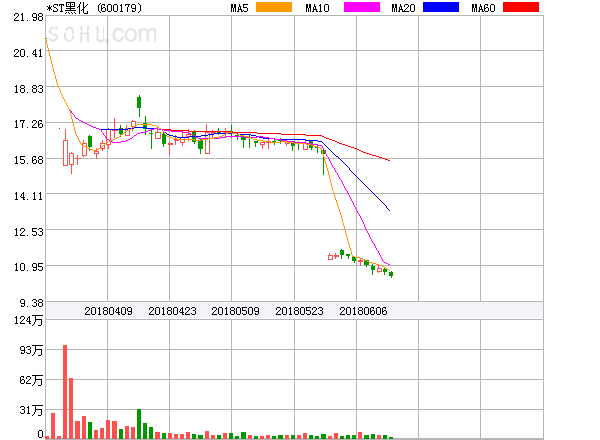Viewport: 600px width, 440px height.
Task: Click the 20180523 date label
Action: click(x=299, y=311)
